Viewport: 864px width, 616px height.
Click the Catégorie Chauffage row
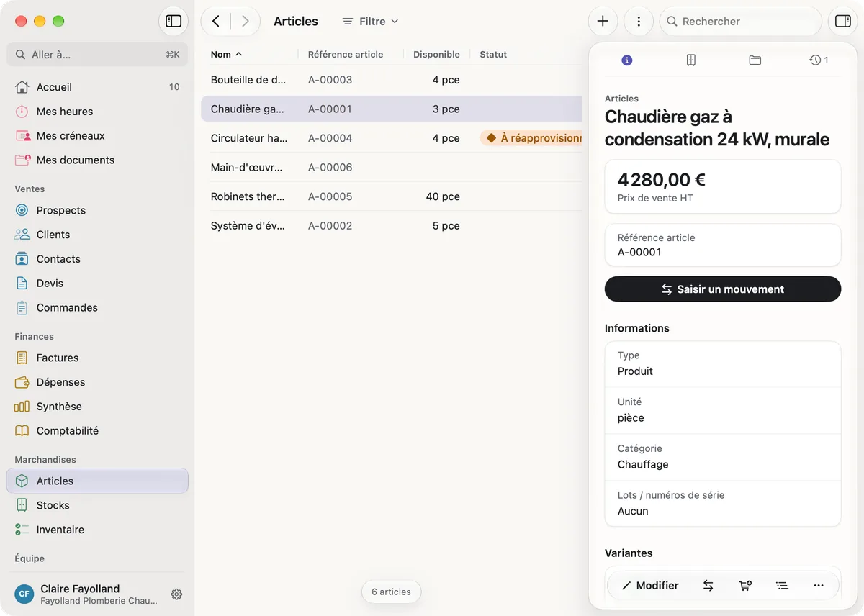(x=723, y=457)
